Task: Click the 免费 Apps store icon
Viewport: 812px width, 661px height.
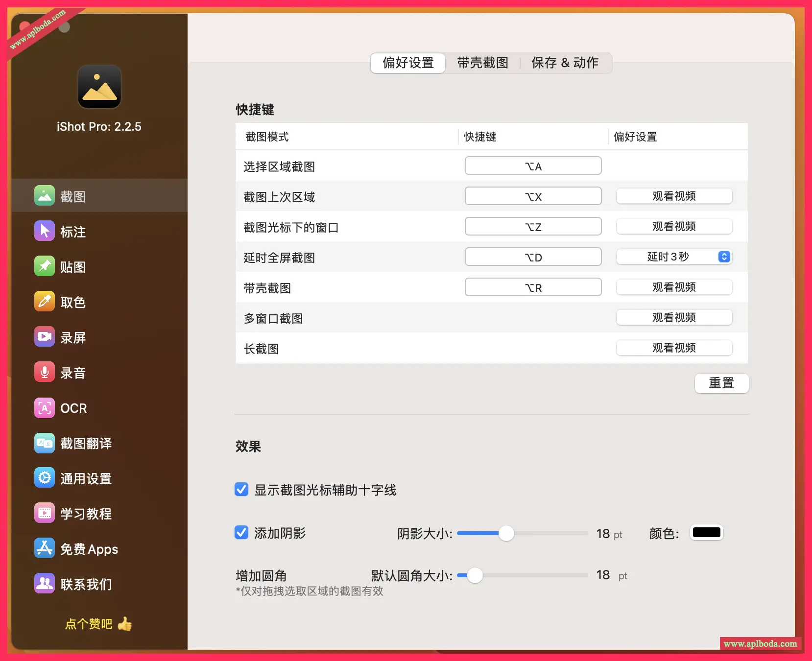Action: click(x=45, y=548)
